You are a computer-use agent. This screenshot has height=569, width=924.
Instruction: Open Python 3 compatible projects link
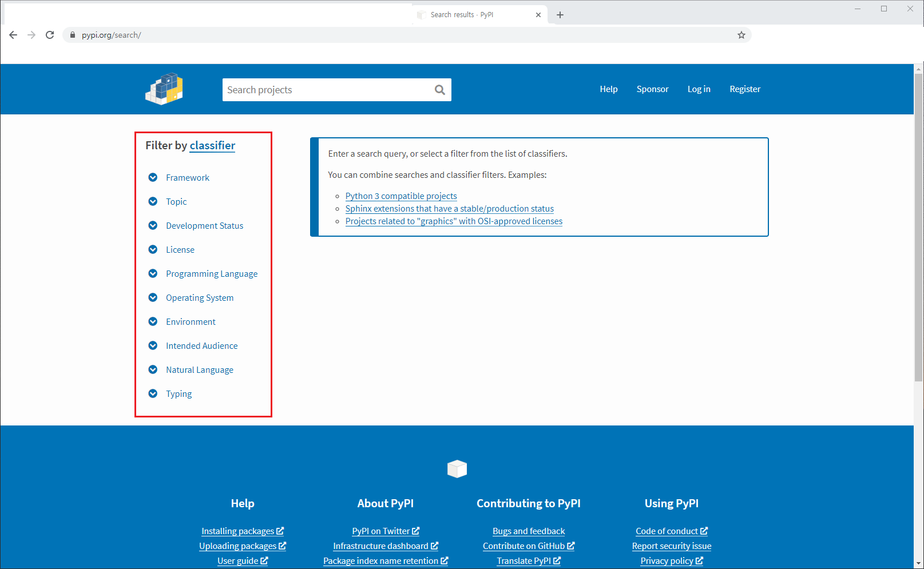[401, 196]
